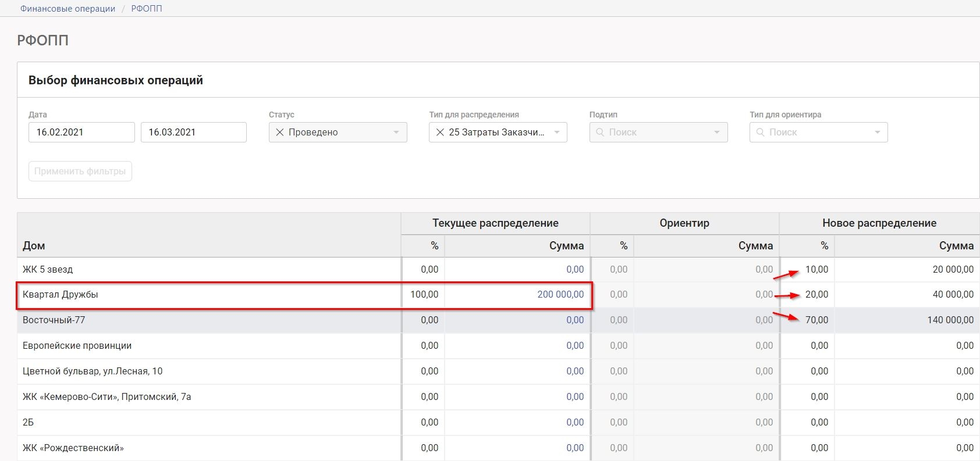Click the end date field 16.03.2021
980x461 pixels.
193,133
